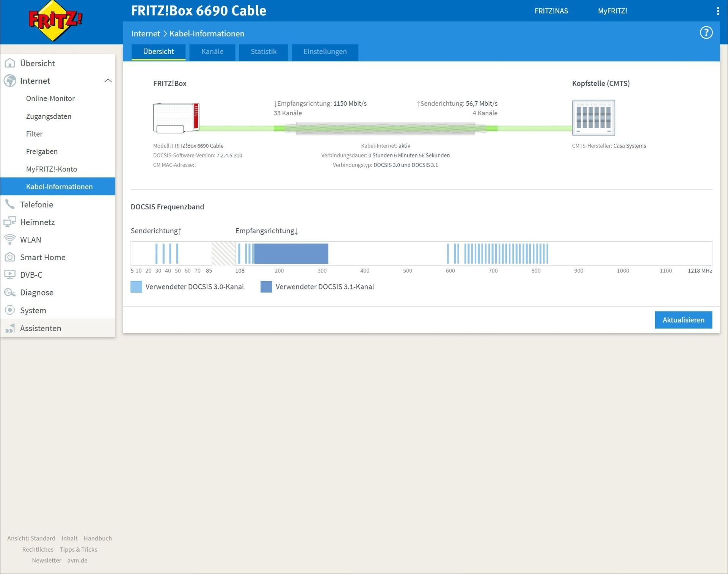Image resolution: width=728 pixels, height=574 pixels.
Task: Click the FRITZ! logo
Action: (x=56, y=21)
